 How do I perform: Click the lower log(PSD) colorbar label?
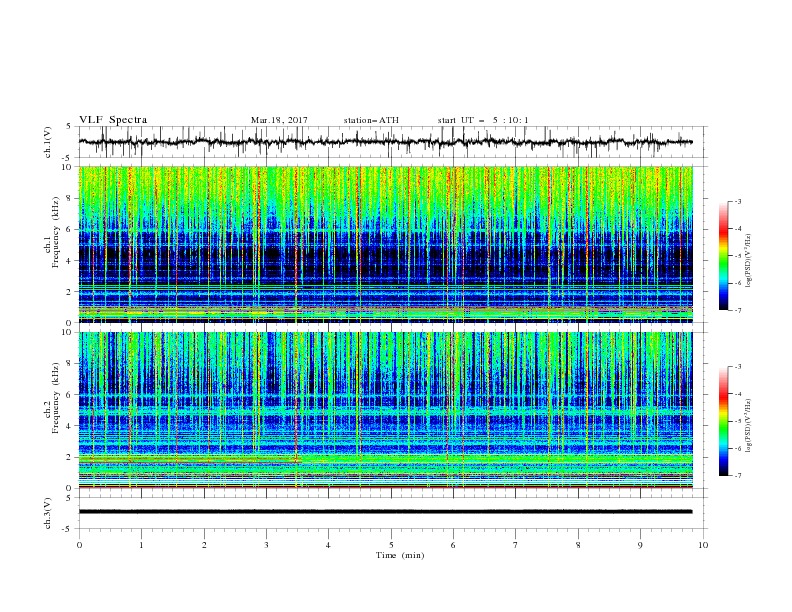748,426
